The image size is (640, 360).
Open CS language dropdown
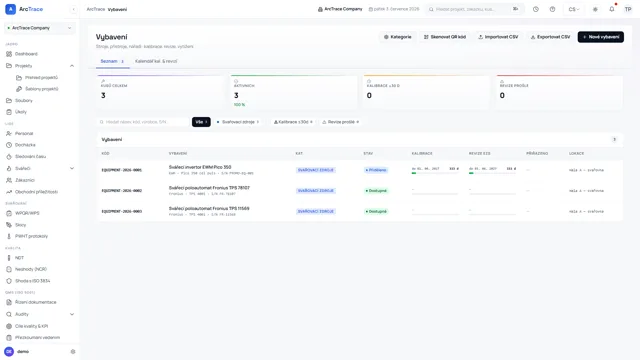tap(573, 9)
